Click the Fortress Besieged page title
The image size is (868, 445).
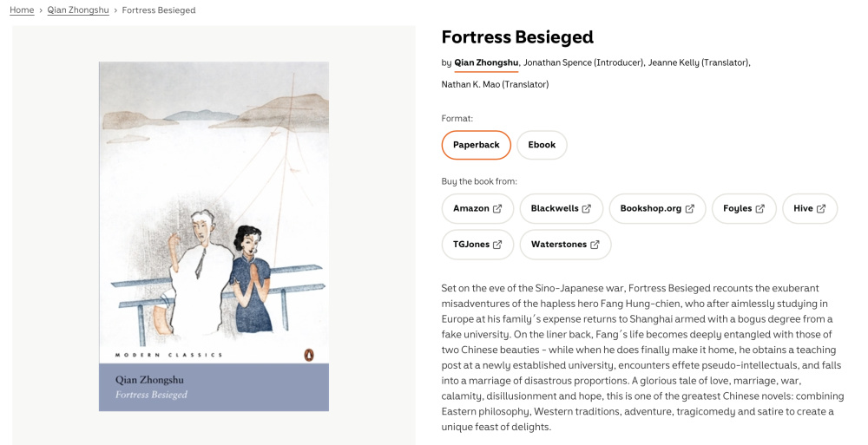pos(517,37)
